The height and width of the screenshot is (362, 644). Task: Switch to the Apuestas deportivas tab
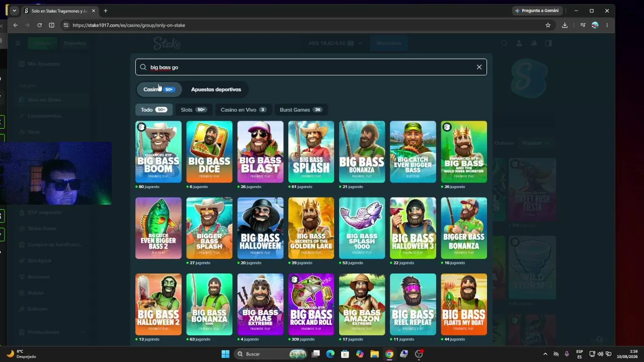point(216,89)
